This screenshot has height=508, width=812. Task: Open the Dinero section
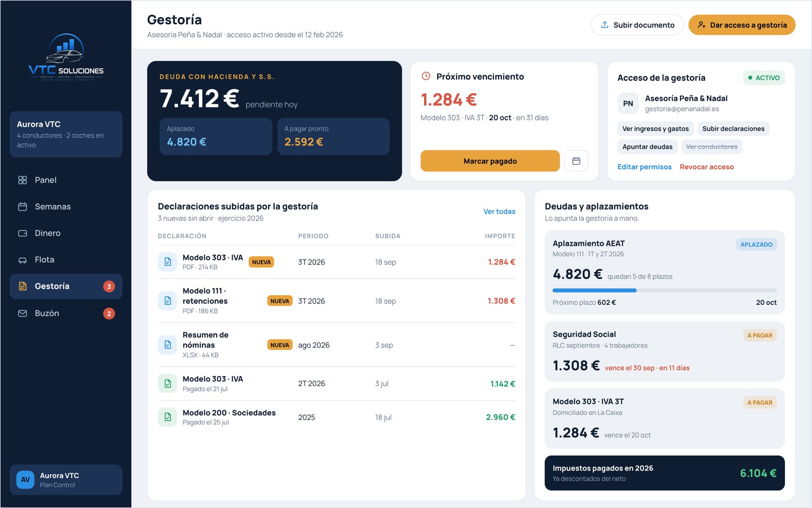(x=66, y=233)
